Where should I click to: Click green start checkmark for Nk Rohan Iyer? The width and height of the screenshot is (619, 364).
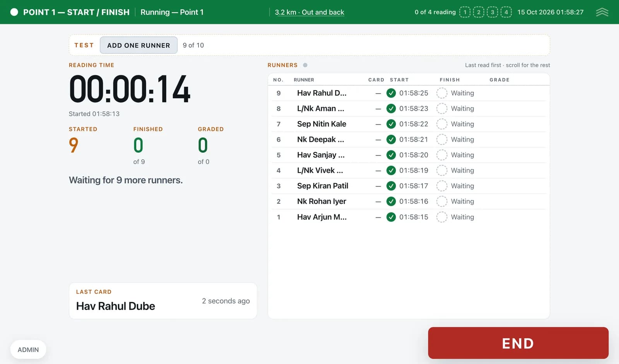click(391, 201)
